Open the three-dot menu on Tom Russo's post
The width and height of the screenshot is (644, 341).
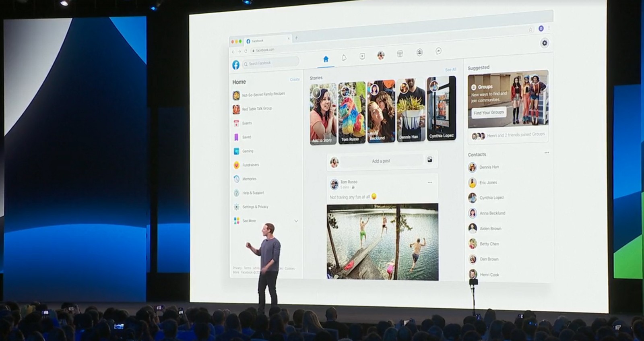click(x=430, y=182)
